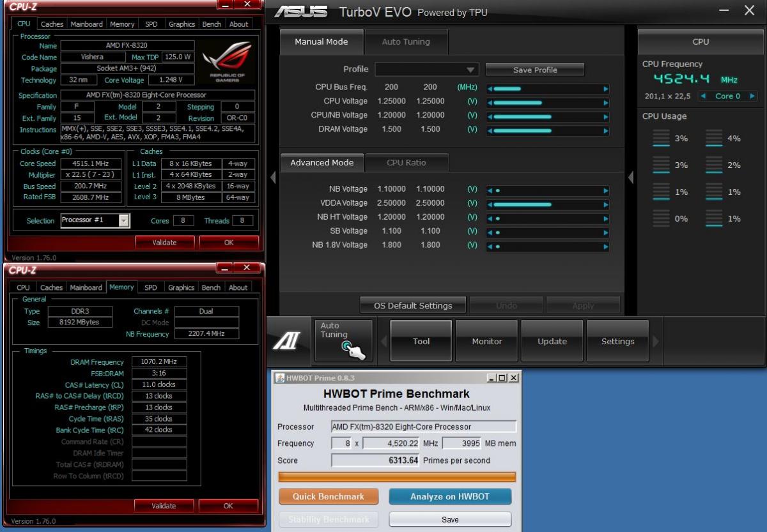Screen dimensions: 767x532
Task: Decrease CPU Bus Freq. with its left arrow
Action: [490, 88]
